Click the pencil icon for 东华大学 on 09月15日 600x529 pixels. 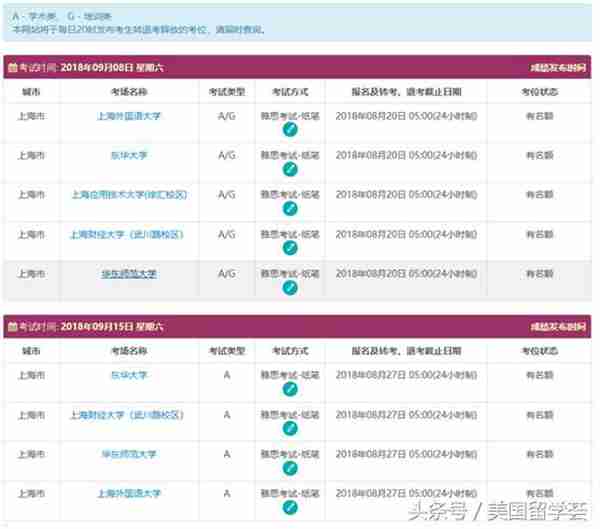(290, 389)
